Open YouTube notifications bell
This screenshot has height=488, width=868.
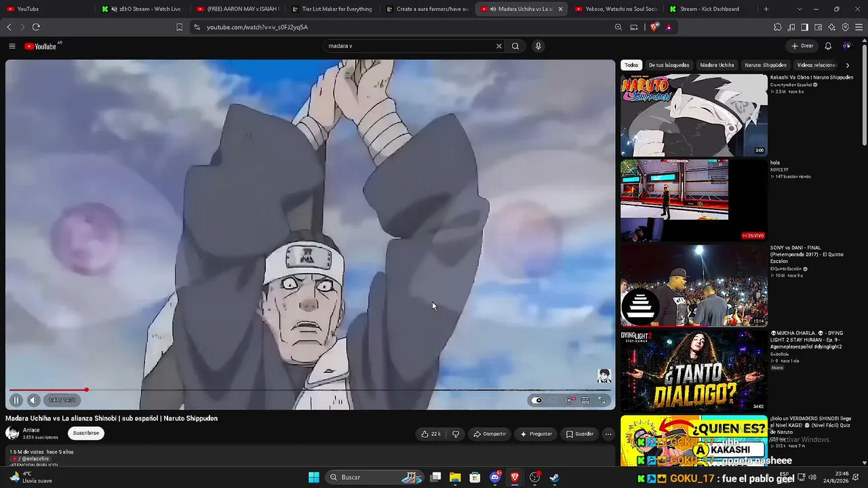[x=828, y=46]
